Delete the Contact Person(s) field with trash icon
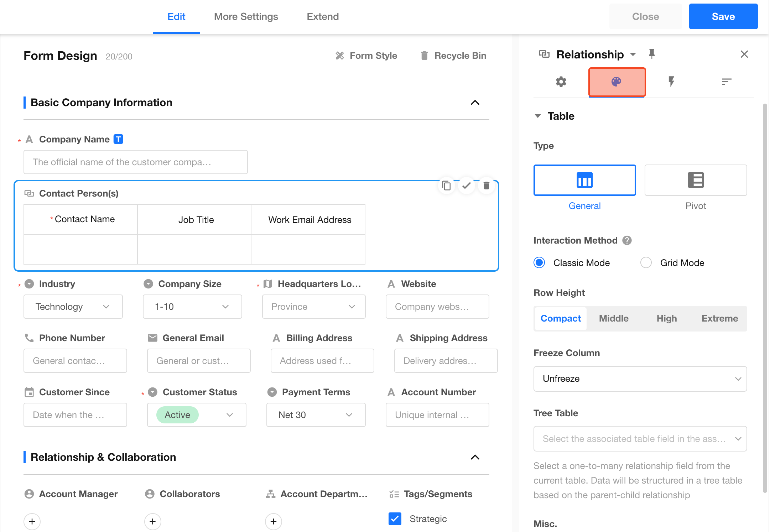This screenshot has height=532, width=770. pos(486,186)
